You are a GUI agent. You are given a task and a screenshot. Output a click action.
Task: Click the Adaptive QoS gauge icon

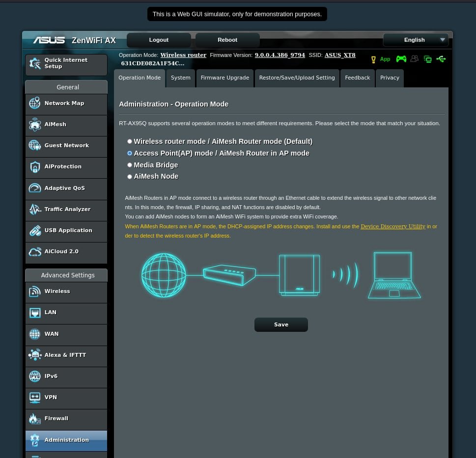coord(34,188)
